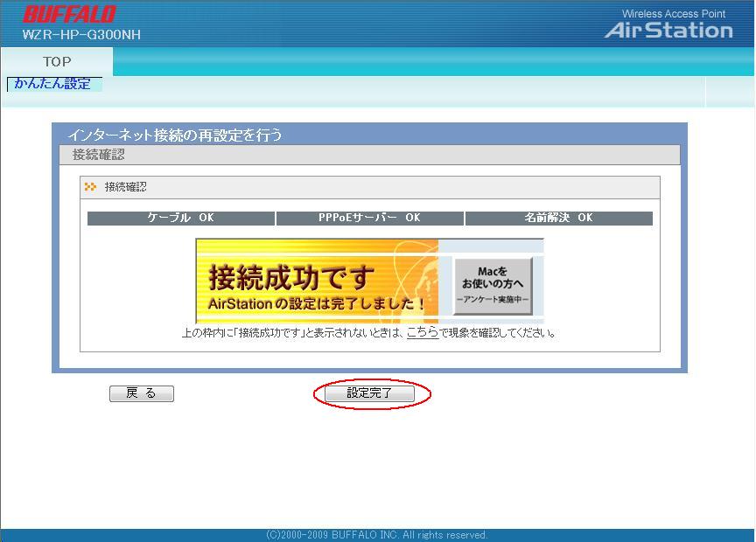Click the ケーブル OK status cell
The height and width of the screenshot is (542, 756).
(x=181, y=218)
